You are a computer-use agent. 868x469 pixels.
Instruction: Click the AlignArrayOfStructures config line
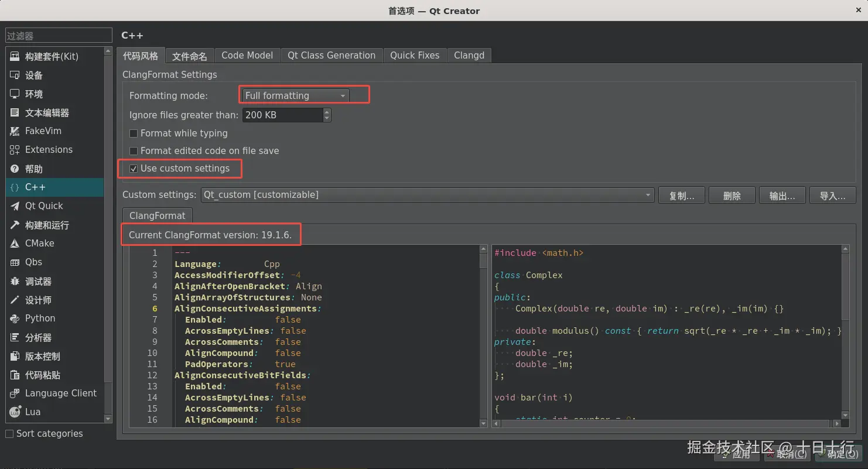pyautogui.click(x=248, y=297)
